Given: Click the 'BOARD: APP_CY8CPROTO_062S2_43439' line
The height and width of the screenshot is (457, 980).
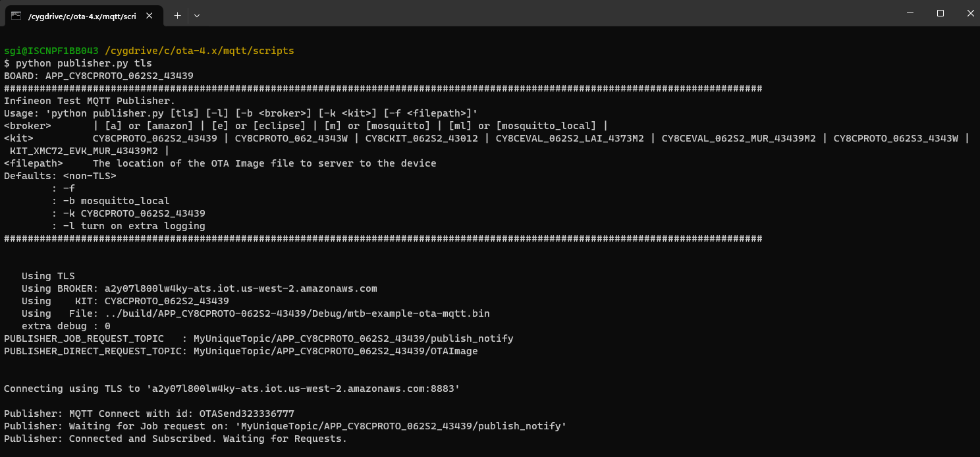Looking at the screenshot, I should click(99, 76).
